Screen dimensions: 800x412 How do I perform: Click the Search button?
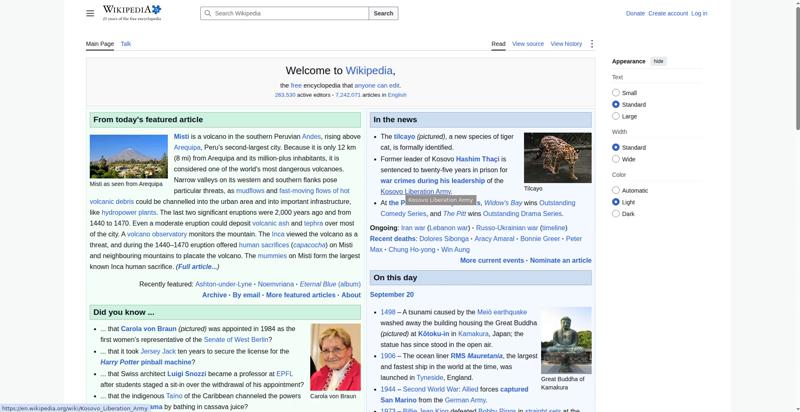(383, 13)
